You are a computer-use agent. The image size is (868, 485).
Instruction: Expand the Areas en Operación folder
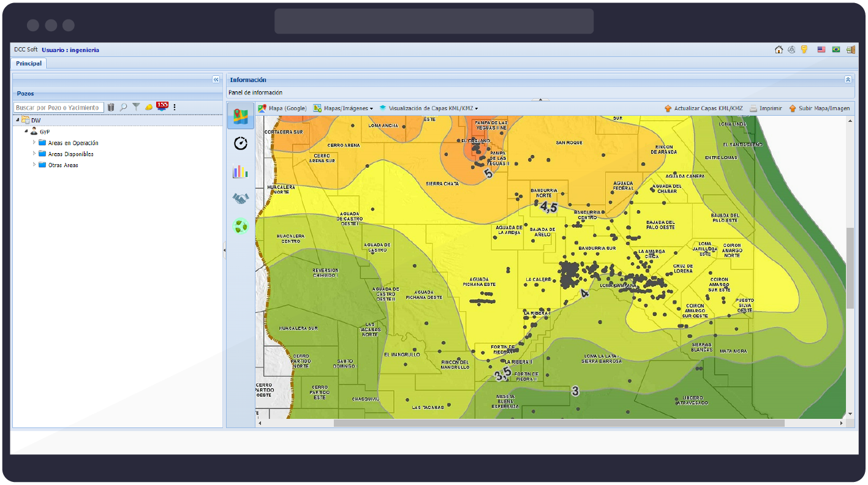34,143
